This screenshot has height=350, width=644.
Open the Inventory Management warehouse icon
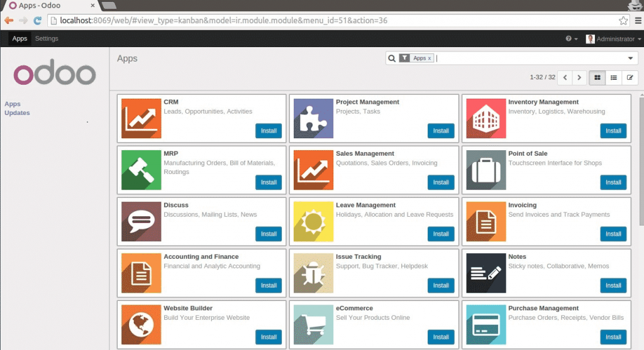click(x=486, y=118)
